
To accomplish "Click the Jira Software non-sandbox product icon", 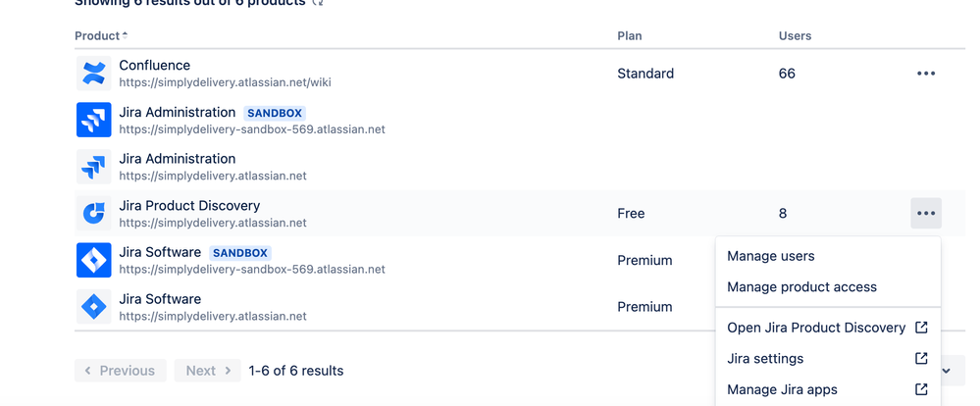I will tap(94, 307).
